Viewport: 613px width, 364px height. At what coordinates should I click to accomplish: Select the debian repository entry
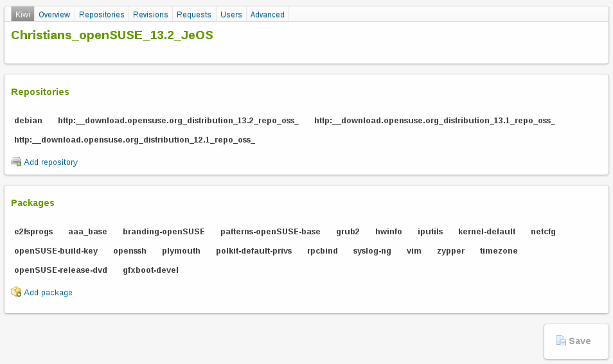click(x=28, y=120)
